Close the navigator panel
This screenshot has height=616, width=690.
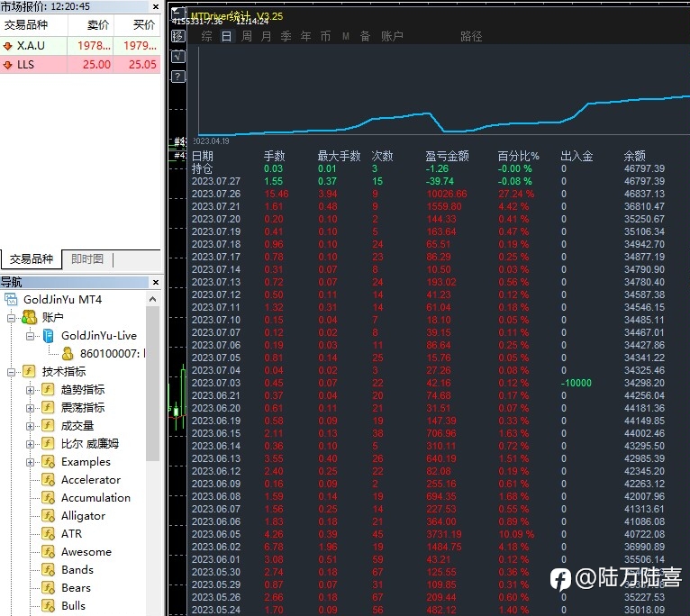pyautogui.click(x=155, y=282)
